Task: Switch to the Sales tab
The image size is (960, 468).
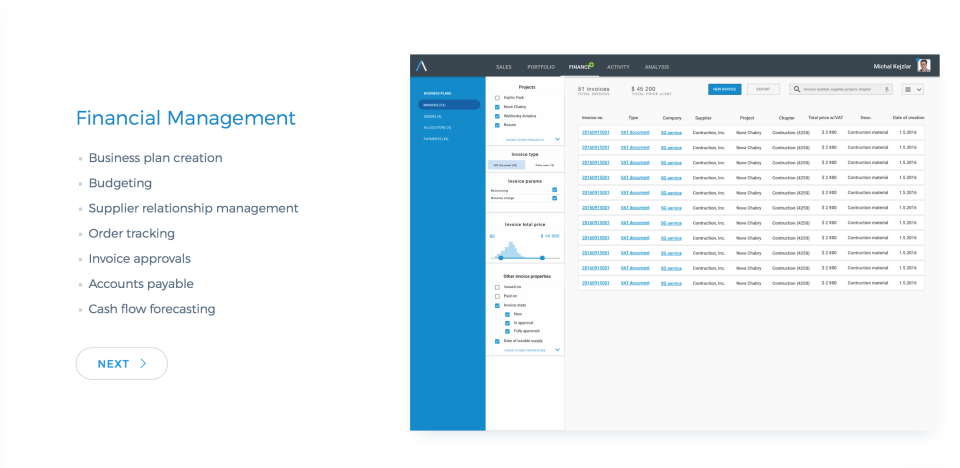Action: coord(504,67)
